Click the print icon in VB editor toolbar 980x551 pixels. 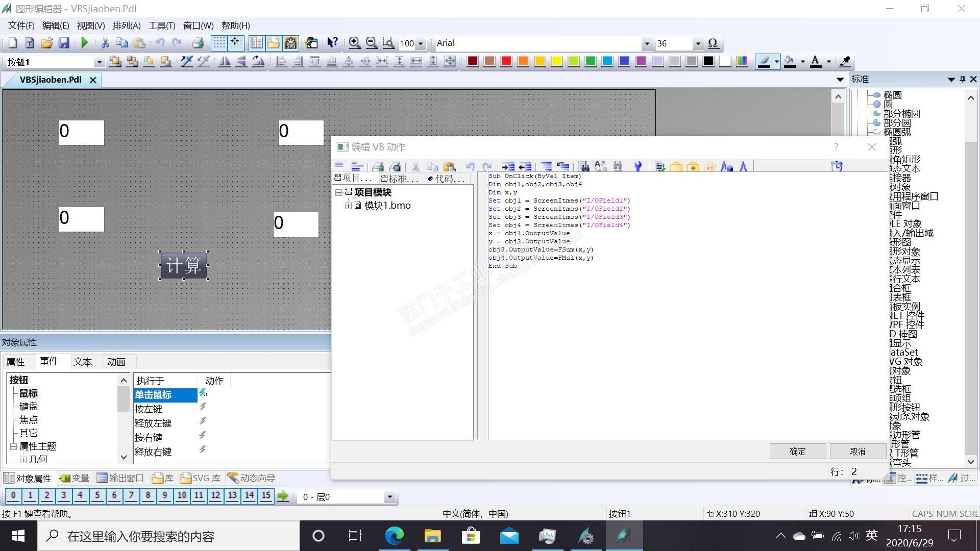(x=378, y=167)
